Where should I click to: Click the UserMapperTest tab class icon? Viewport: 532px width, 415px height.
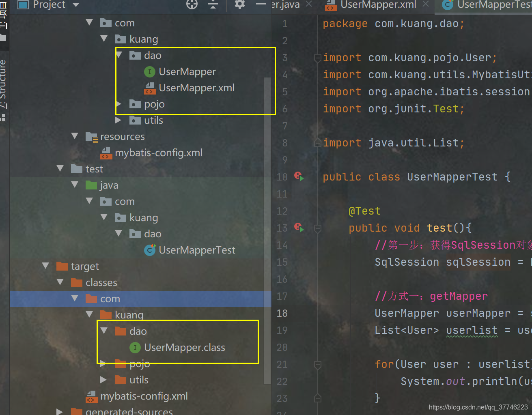(448, 5)
